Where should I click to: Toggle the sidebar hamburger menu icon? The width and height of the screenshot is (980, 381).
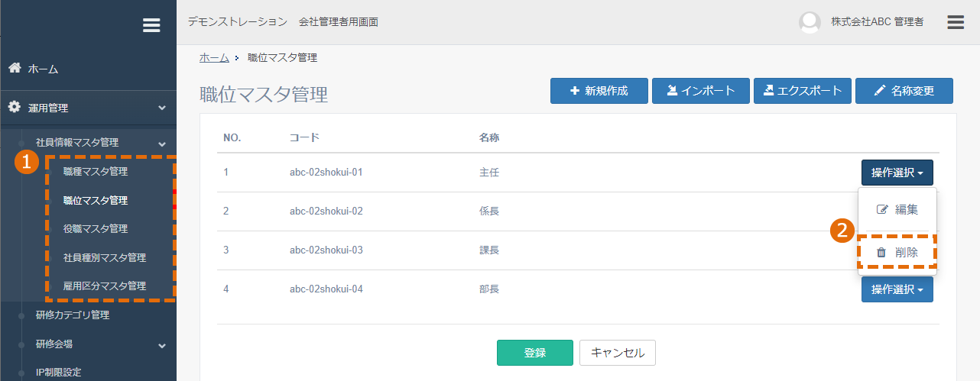(151, 25)
